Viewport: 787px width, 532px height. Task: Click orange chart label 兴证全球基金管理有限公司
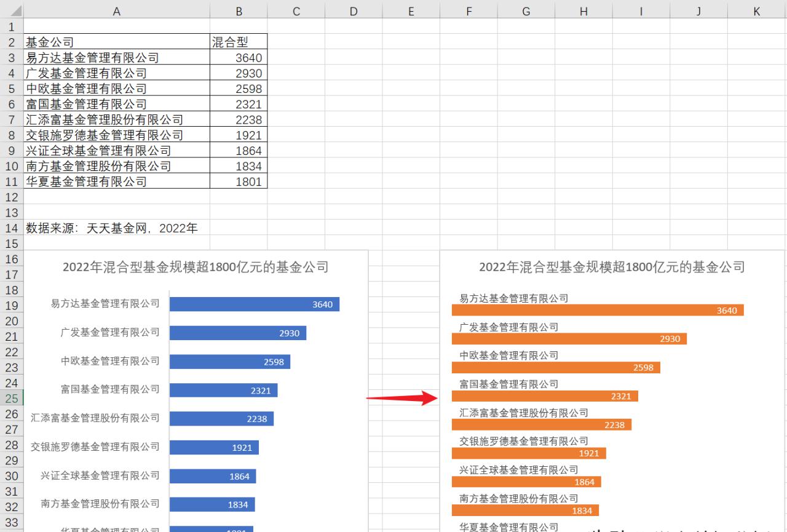coord(519,470)
